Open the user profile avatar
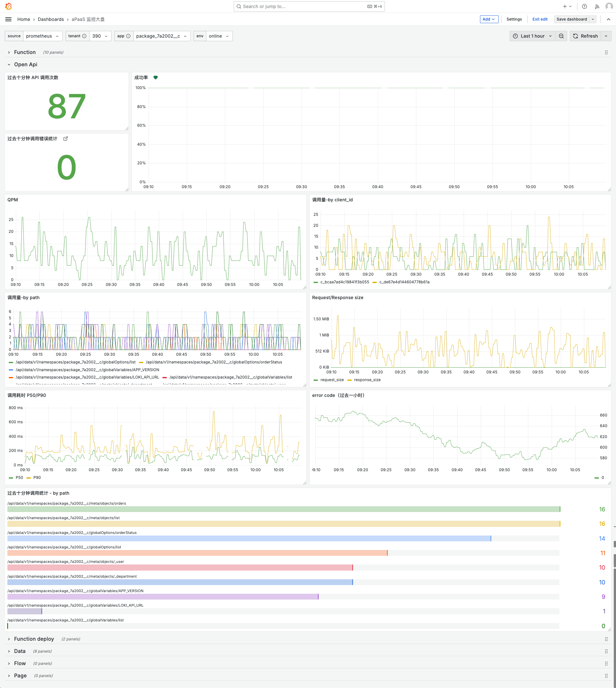This screenshot has height=688, width=616. (x=609, y=6)
